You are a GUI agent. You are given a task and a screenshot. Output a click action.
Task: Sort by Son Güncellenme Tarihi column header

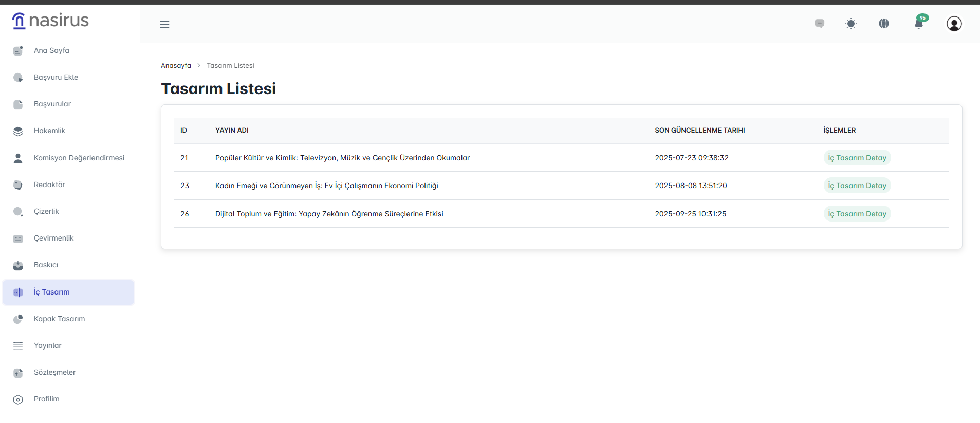pos(699,131)
